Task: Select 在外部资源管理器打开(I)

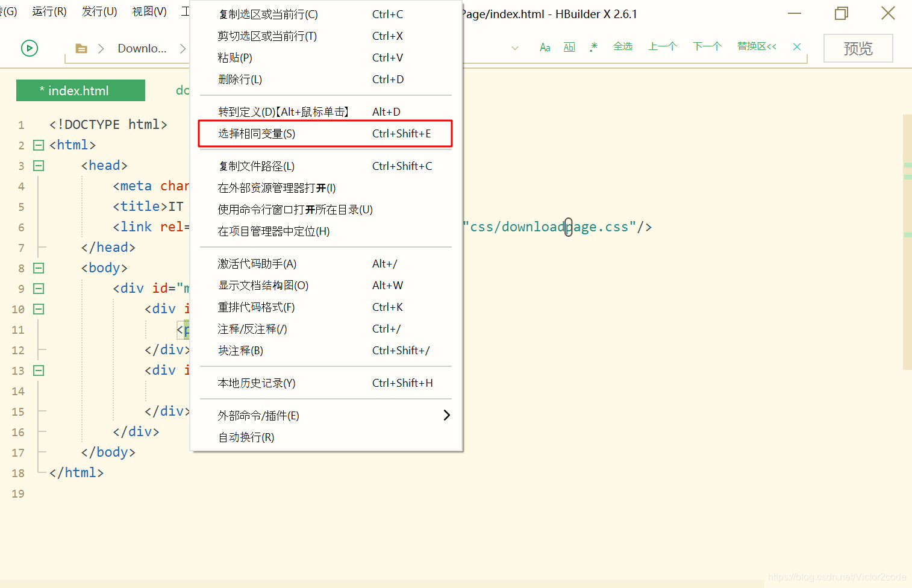Action: [326, 188]
